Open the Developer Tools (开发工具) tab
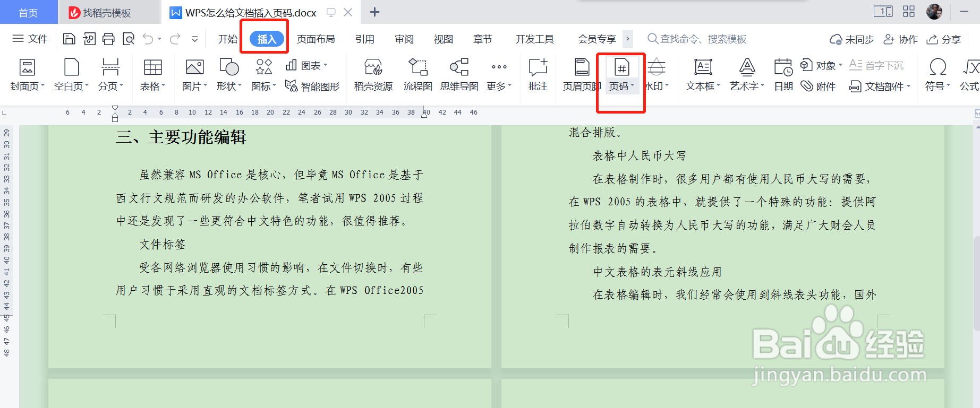Screen dimensions: 980x408 click(535, 39)
